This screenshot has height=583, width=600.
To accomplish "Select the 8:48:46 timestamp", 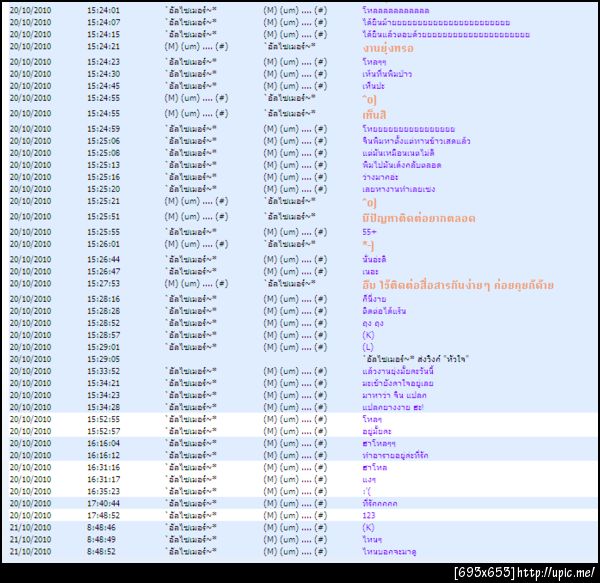I will pos(101,528).
